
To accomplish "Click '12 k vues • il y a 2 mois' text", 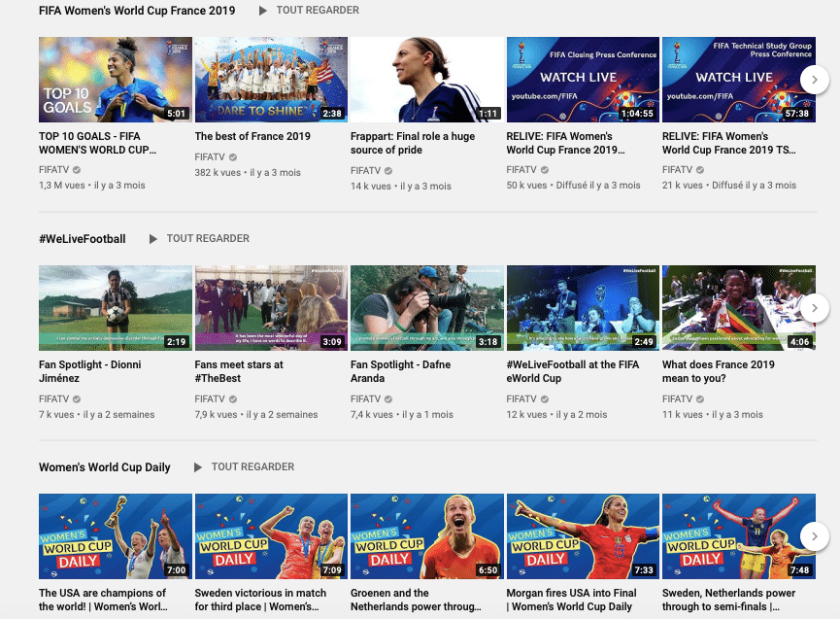I will (556, 415).
